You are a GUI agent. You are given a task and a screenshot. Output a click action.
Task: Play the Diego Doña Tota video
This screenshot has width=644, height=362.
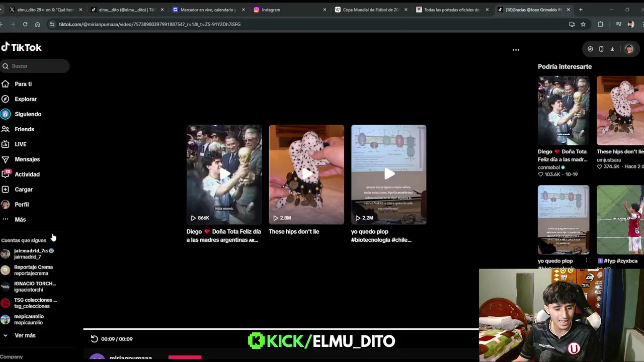coord(224,174)
